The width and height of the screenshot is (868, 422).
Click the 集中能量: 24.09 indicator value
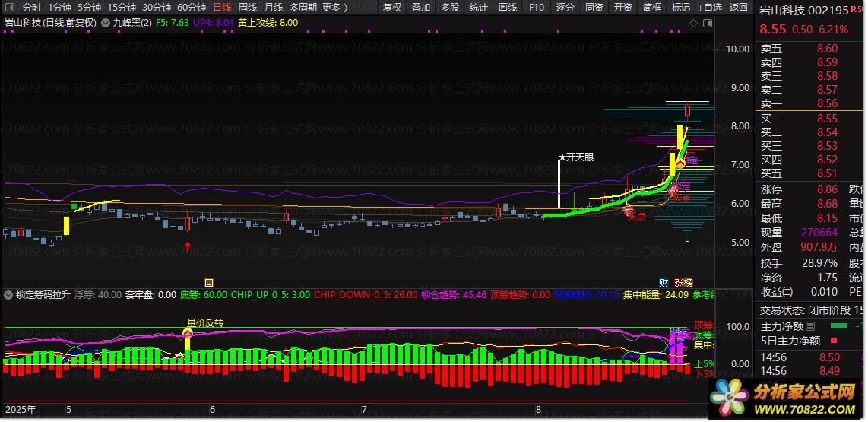pyautogui.click(x=656, y=294)
